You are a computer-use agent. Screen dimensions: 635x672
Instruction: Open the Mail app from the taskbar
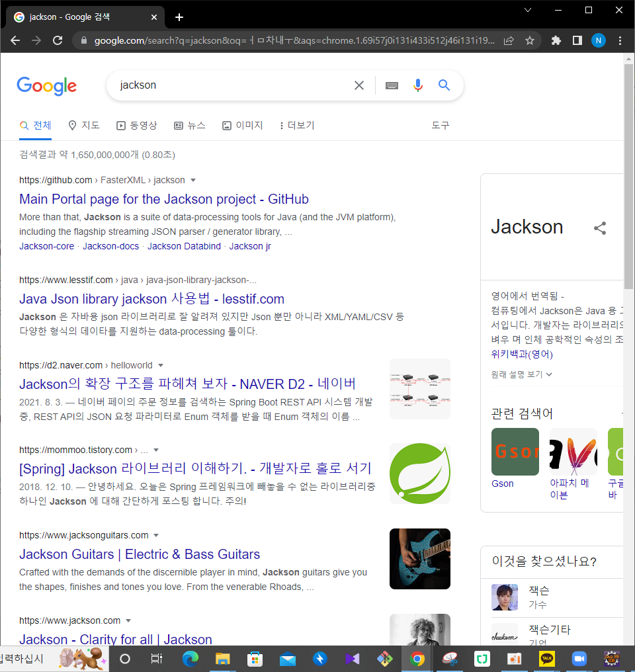click(x=288, y=659)
